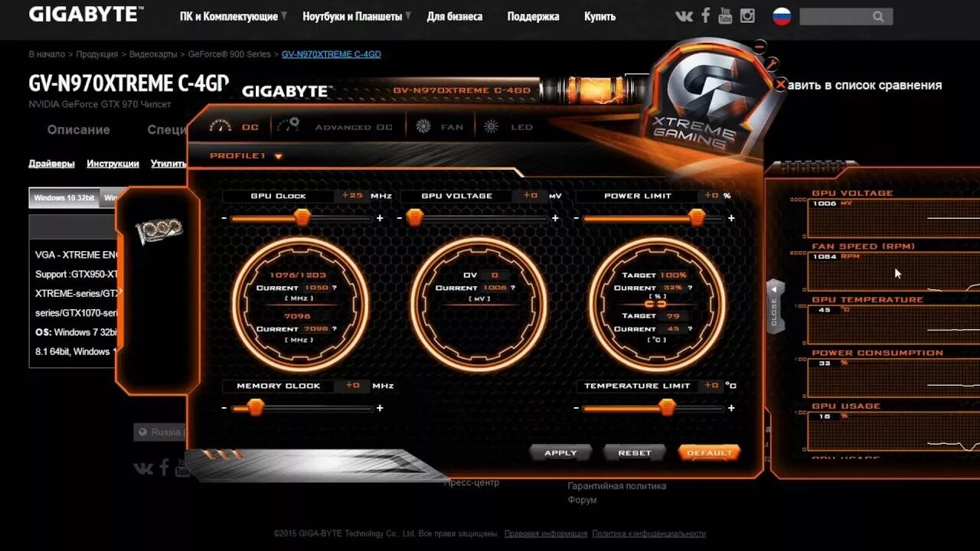Select ADVANCED OC tab label

tap(354, 127)
